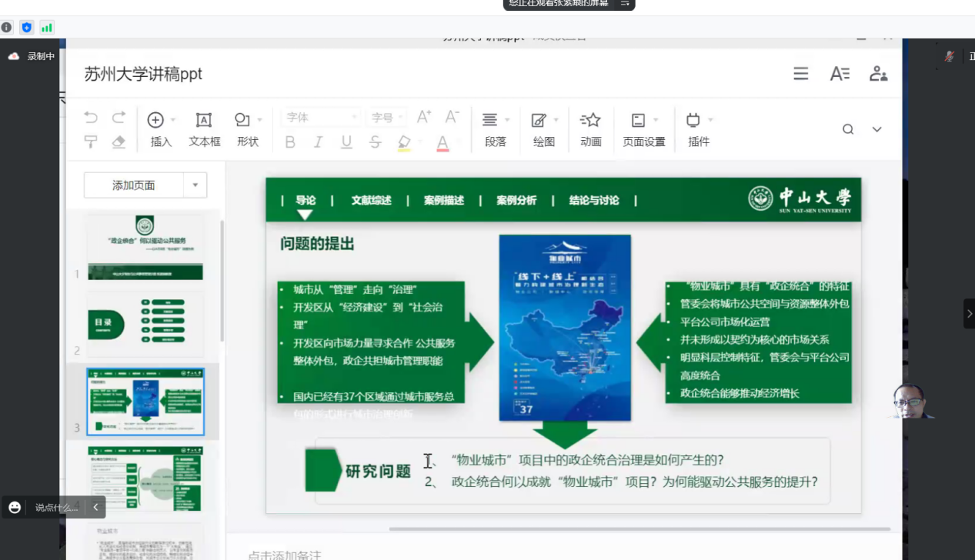Open the 页面设置 page setup menu
The height and width of the screenshot is (560, 975).
(643, 128)
